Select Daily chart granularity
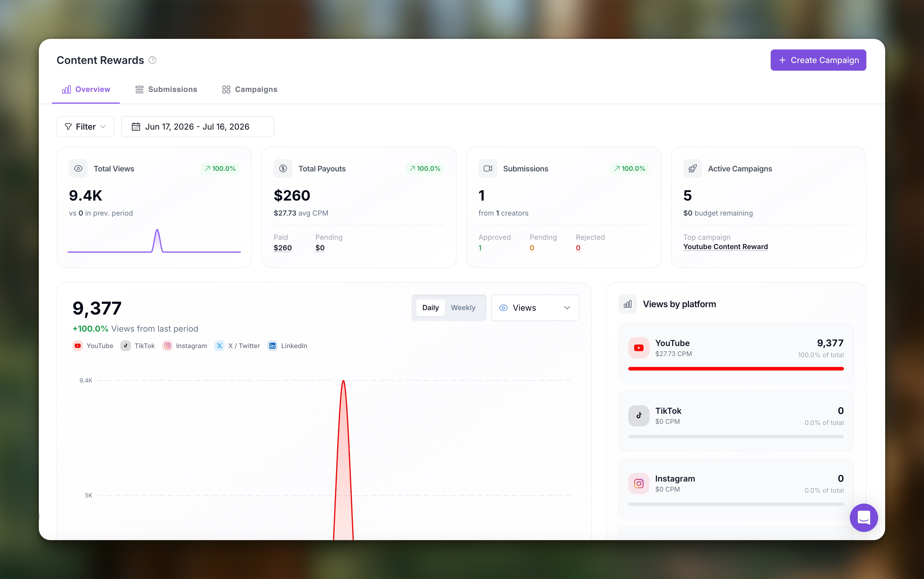Image resolution: width=924 pixels, height=579 pixels. pos(431,307)
